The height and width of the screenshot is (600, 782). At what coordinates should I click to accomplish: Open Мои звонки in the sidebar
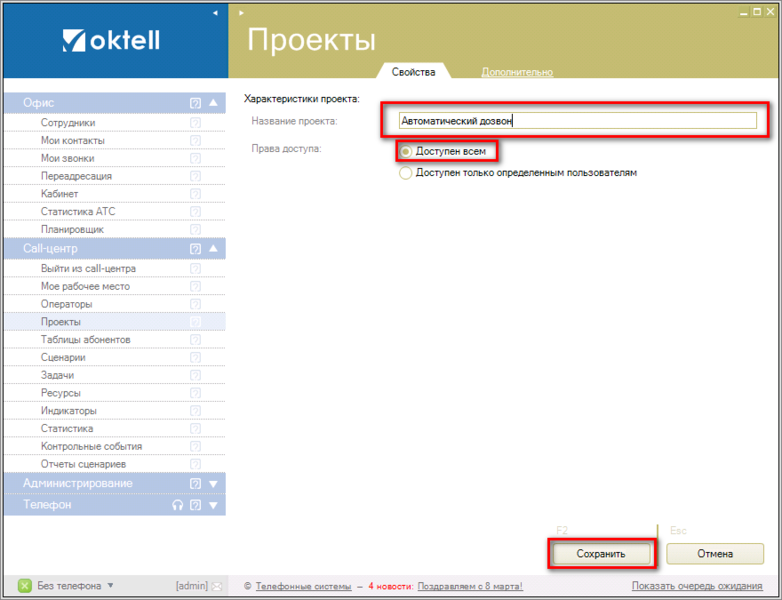tap(67, 159)
